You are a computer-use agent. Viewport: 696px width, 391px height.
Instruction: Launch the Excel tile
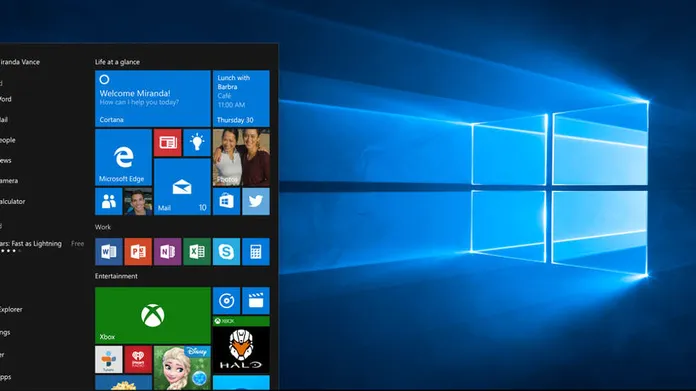click(197, 252)
